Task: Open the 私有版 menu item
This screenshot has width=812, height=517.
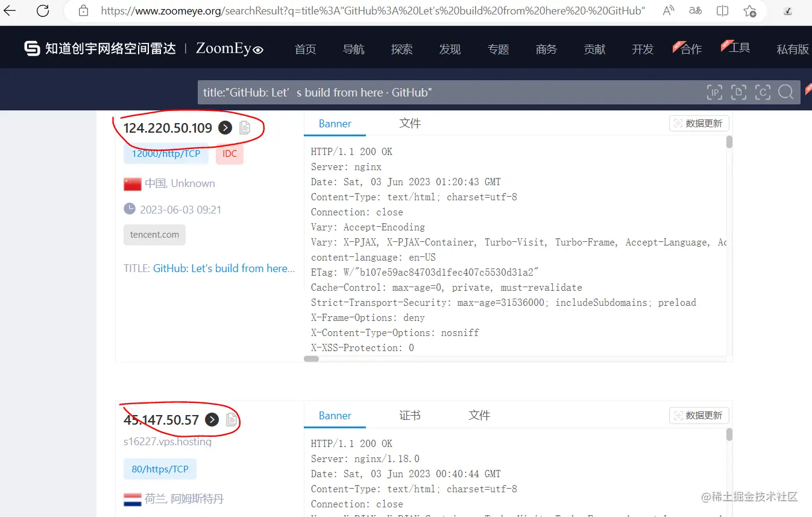Action: pos(793,49)
